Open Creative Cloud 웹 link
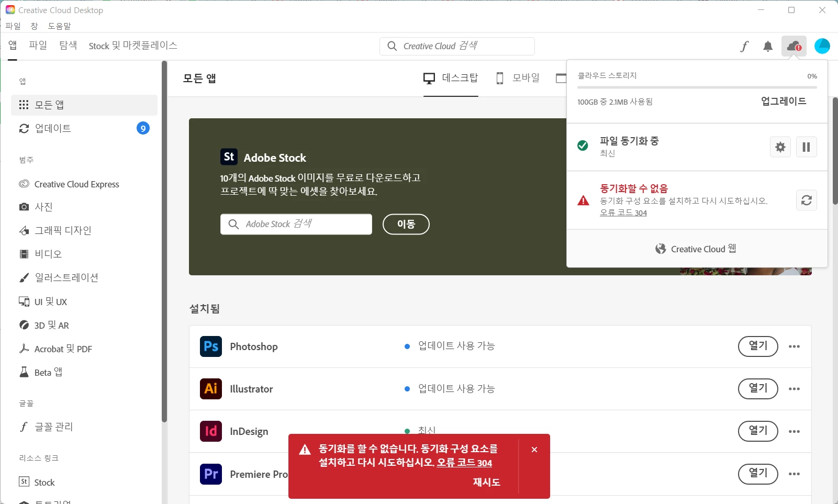Viewport: 838px width, 504px height. point(696,249)
